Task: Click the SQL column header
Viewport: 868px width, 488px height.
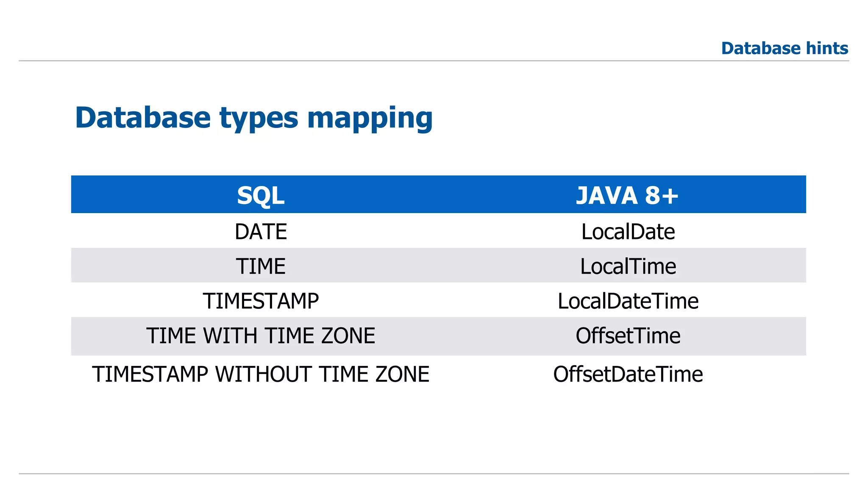Action: 261,195
